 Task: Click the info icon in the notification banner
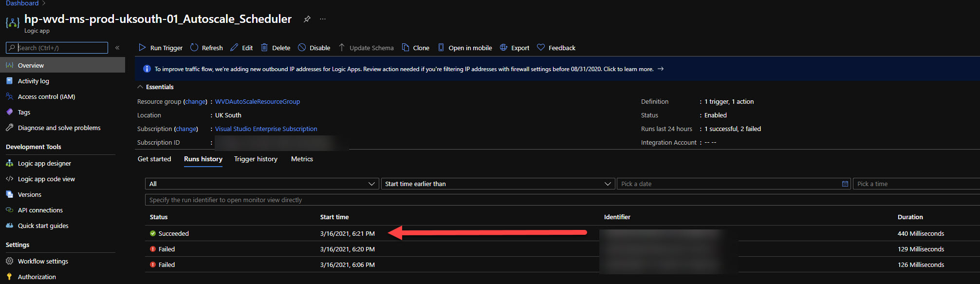pyautogui.click(x=147, y=69)
